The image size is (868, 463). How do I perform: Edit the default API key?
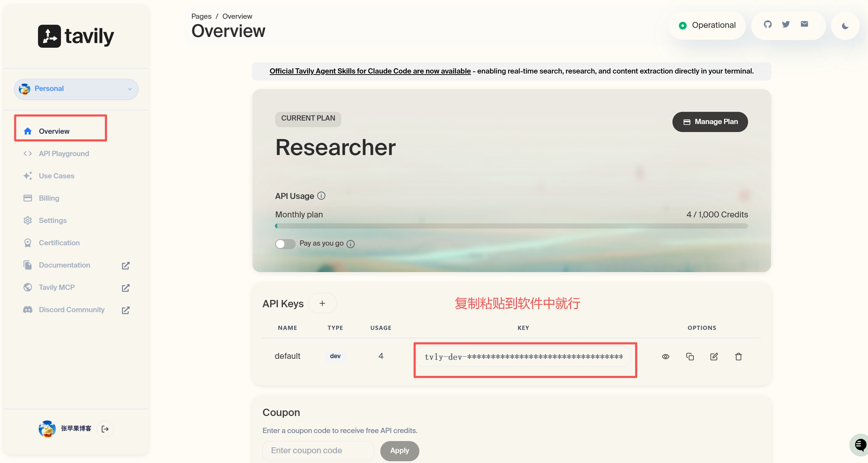(x=714, y=356)
